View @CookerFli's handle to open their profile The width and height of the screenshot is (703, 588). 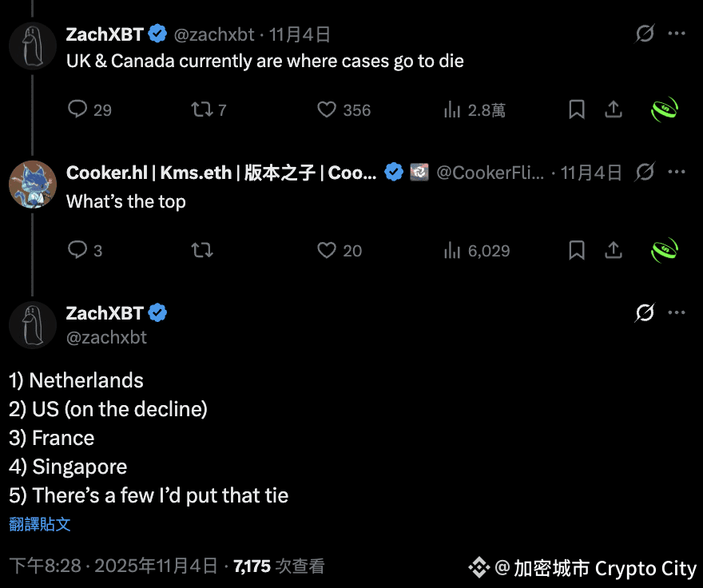pyautogui.click(x=491, y=173)
